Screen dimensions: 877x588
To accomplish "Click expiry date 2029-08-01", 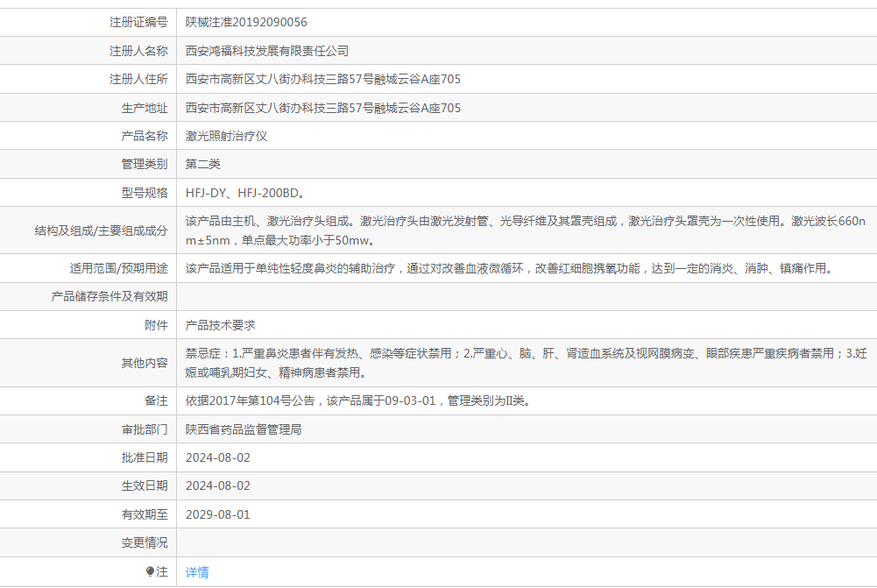I will (218, 514).
